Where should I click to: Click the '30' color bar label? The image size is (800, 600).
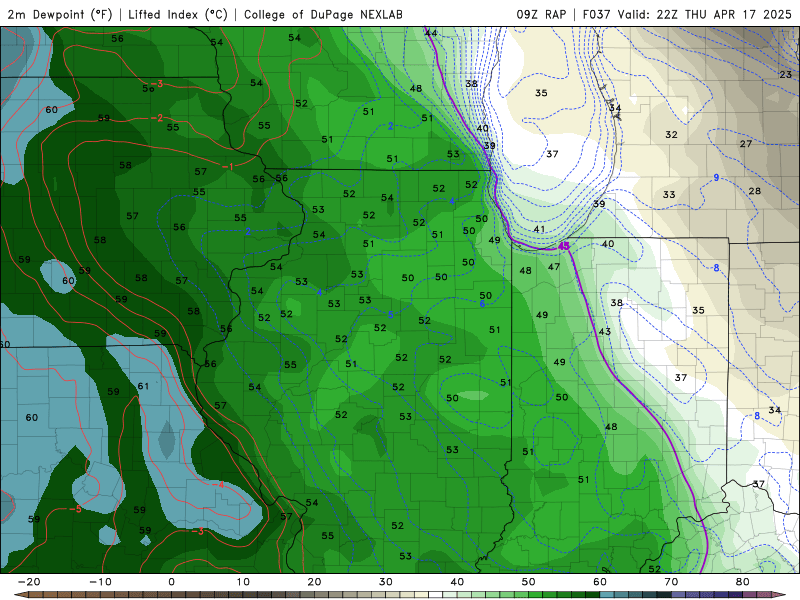tap(386, 582)
